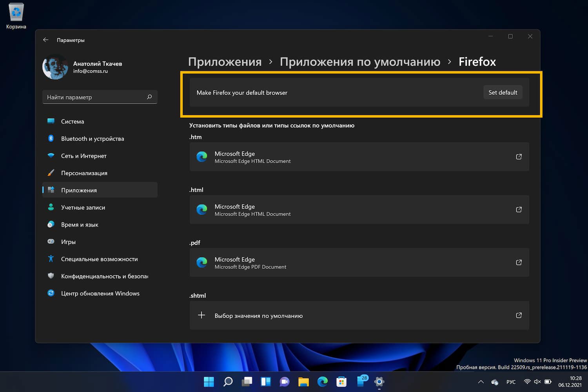Click the text Make Firefox your default browser
Viewport: 588px width, 392px height.
242,93
